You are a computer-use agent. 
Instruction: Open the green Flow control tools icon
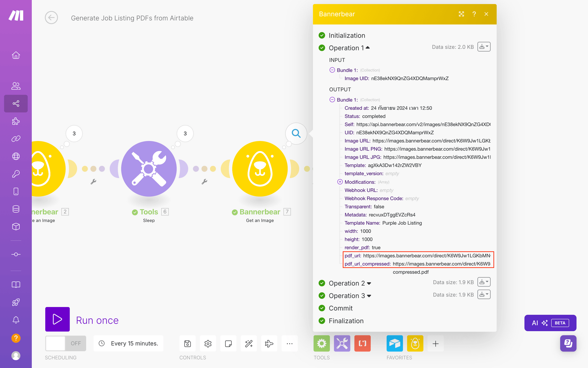[x=322, y=344]
